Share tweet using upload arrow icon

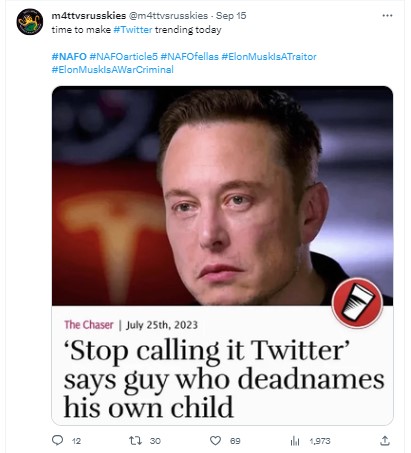385,441
